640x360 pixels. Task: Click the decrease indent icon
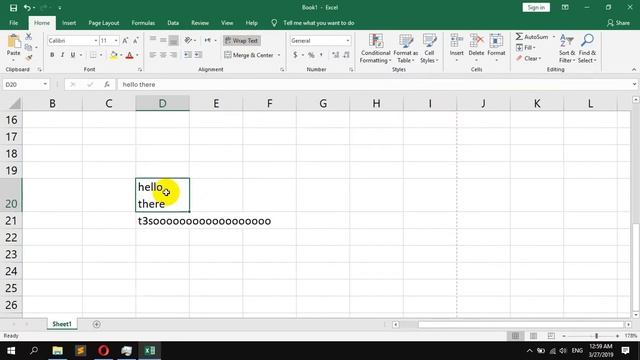coord(188,55)
